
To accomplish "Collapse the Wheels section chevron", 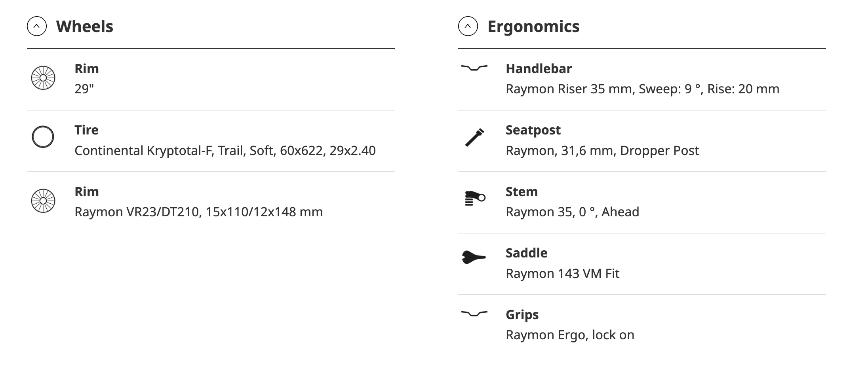I will coord(37,26).
